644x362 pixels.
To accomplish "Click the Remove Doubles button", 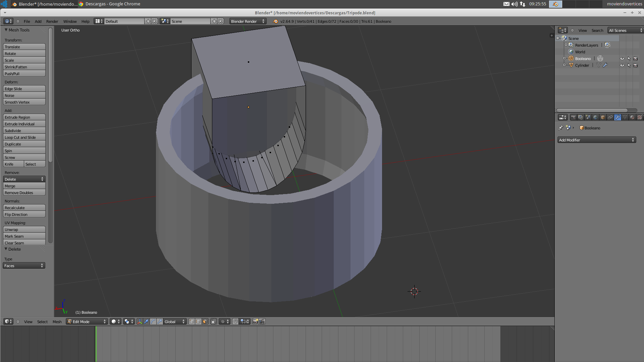I will click(24, 193).
